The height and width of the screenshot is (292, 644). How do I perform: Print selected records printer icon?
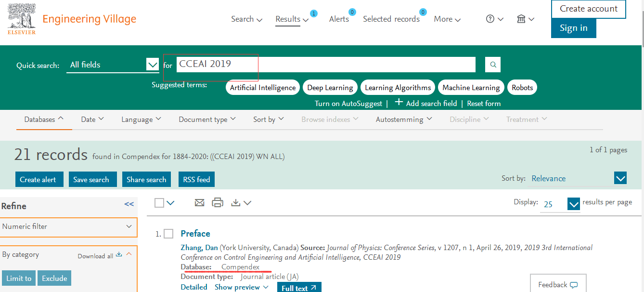click(x=218, y=203)
